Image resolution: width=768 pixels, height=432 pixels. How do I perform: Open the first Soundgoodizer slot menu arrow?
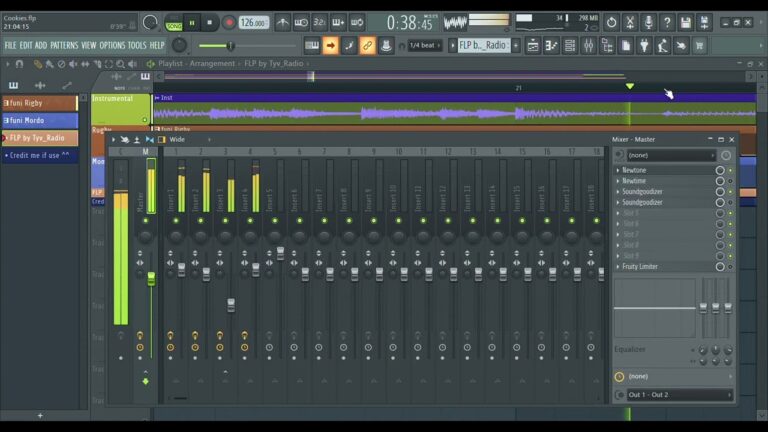(618, 192)
